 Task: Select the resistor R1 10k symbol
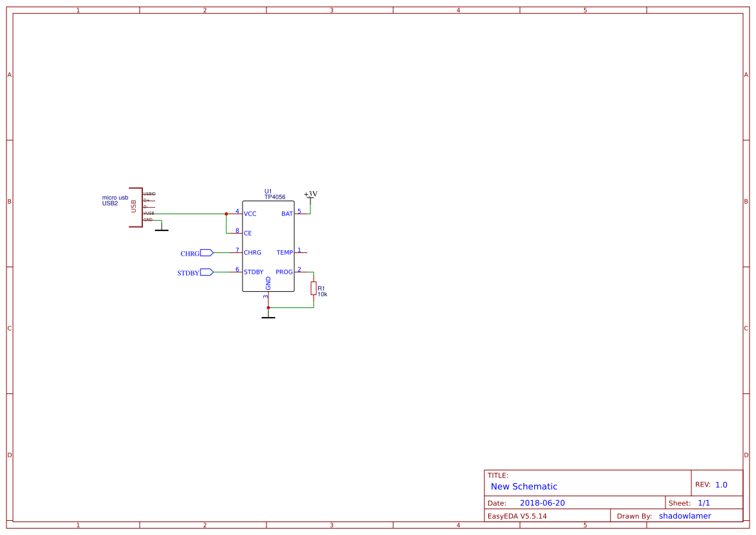[x=313, y=289]
